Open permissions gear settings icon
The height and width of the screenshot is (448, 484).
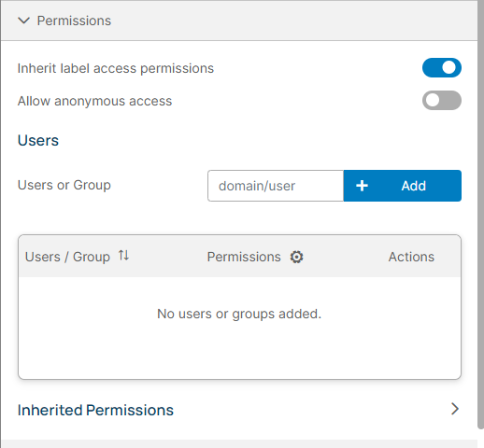(x=296, y=257)
